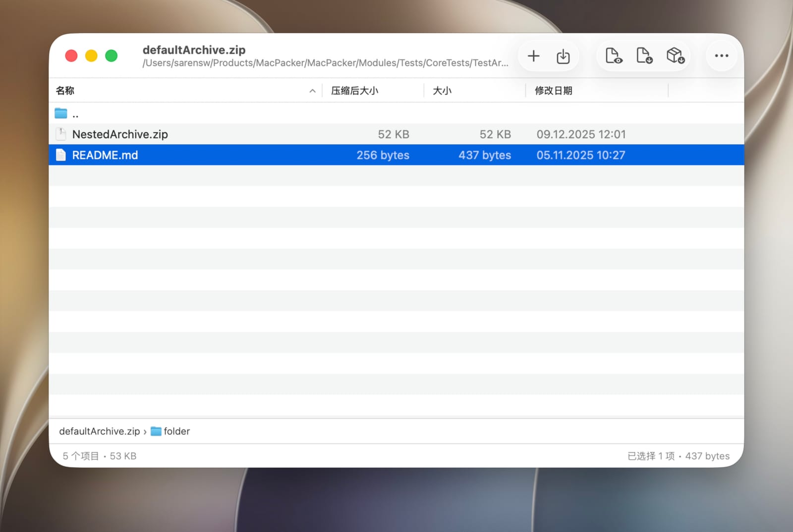Click the 05.11.2025 10:27 date cell

point(581,155)
